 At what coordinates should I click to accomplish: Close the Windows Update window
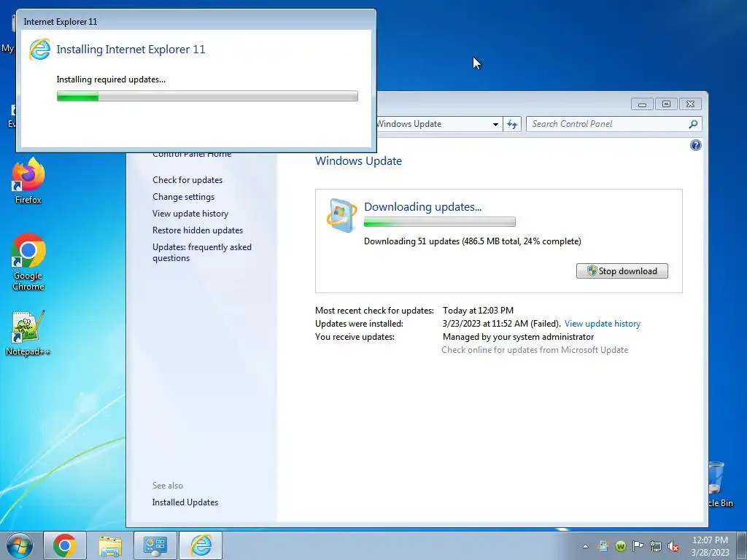click(690, 104)
